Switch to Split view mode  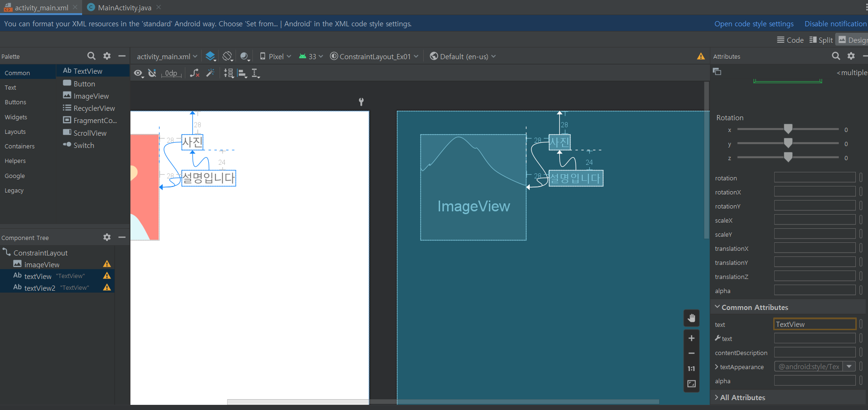tap(821, 40)
